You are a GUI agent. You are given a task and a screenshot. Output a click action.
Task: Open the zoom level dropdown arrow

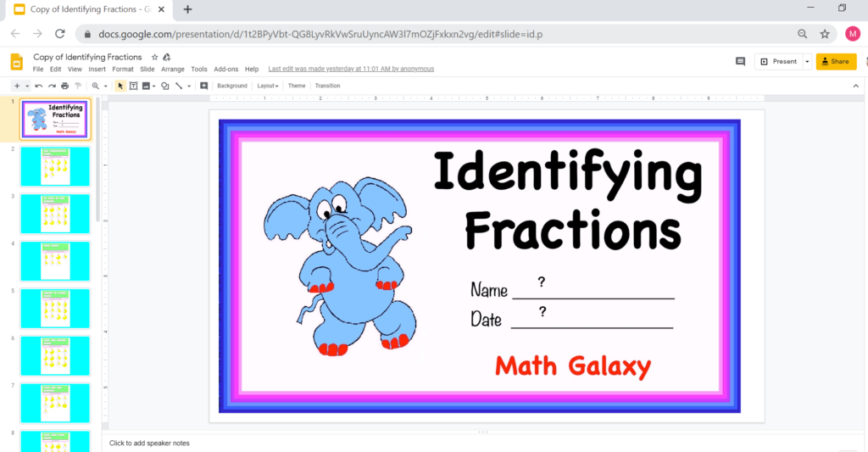point(105,86)
